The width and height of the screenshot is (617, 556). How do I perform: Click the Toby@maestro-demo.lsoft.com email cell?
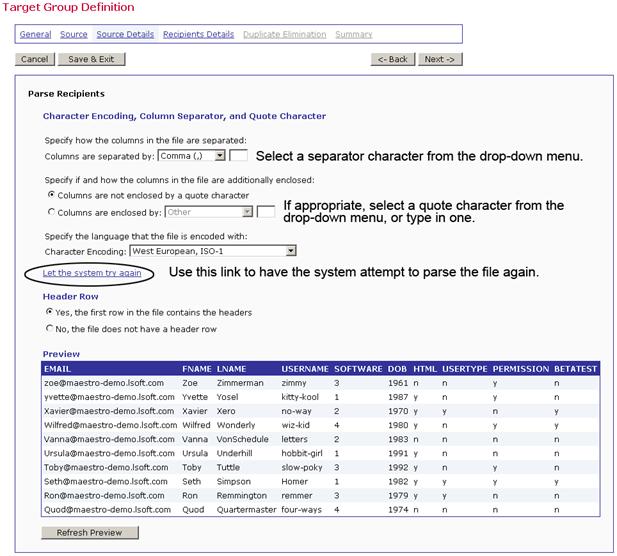coord(106,467)
